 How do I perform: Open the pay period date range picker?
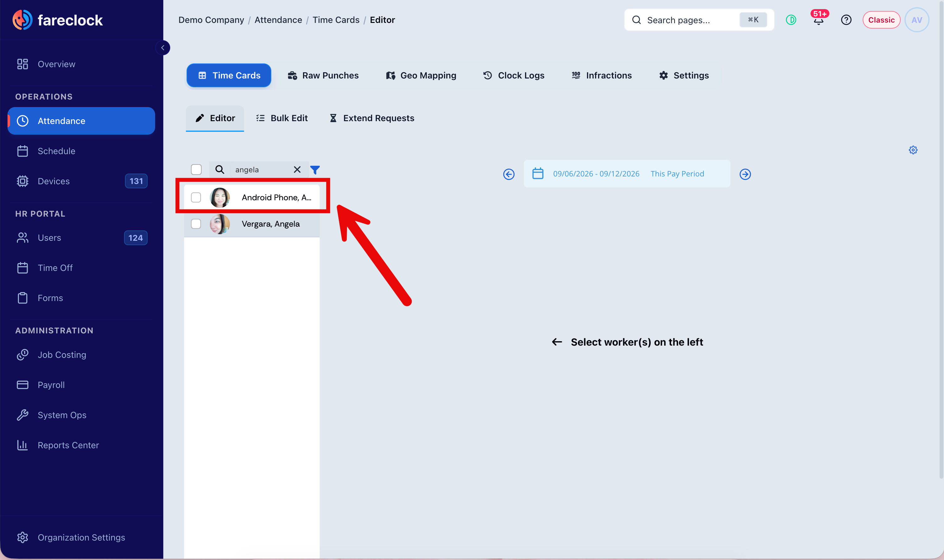627,174
